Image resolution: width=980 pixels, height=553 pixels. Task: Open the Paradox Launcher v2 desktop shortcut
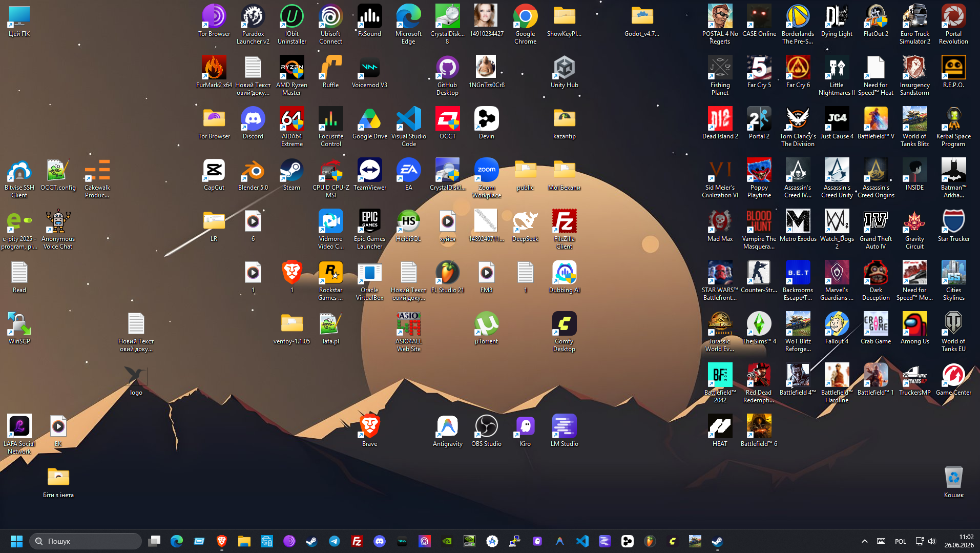[x=253, y=24]
